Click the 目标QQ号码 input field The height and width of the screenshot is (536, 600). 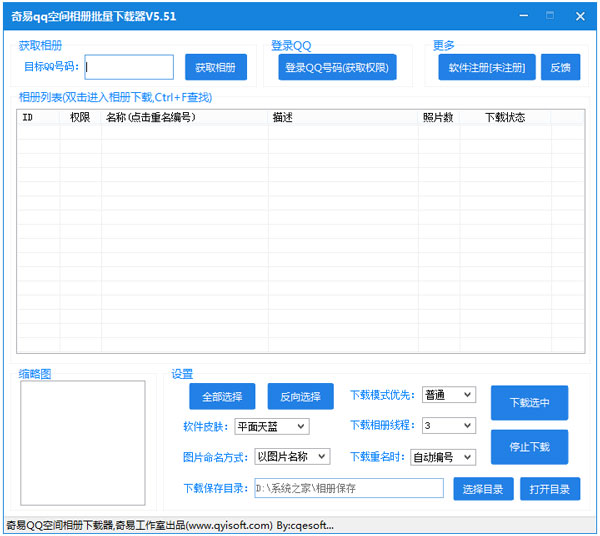129,67
